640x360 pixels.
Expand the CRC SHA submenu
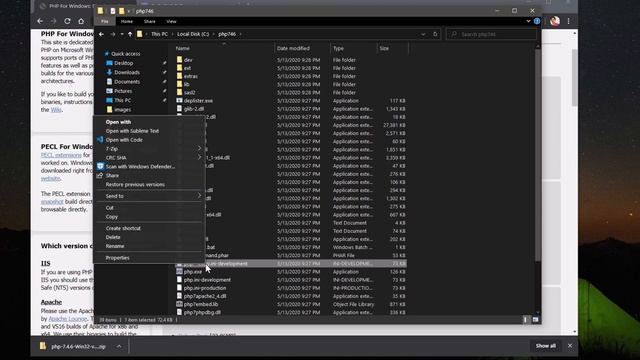[149, 158]
